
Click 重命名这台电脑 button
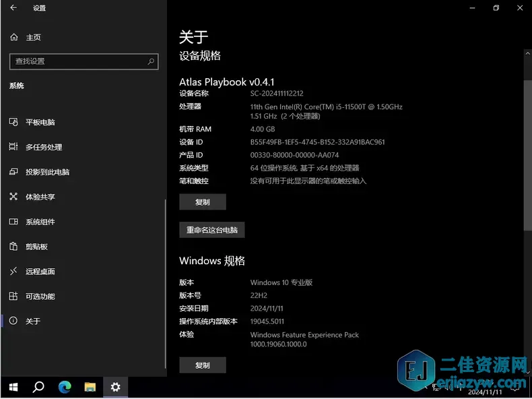point(211,230)
